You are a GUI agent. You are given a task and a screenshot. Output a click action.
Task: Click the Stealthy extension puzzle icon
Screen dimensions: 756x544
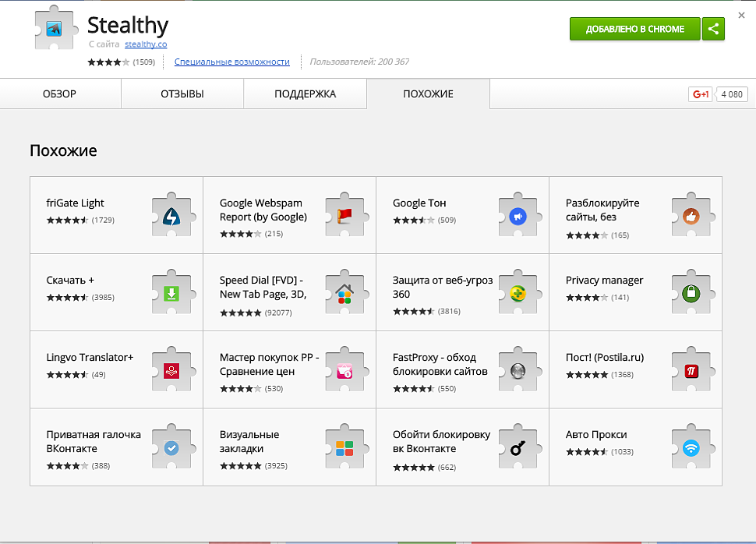(x=55, y=28)
